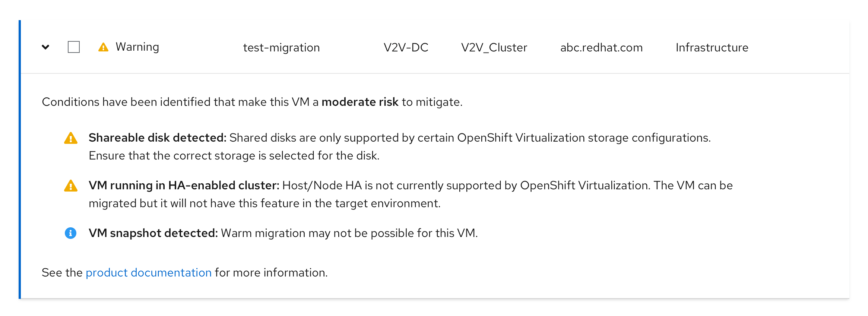The image size is (868, 316).
Task: Click the V2V_Cluster cluster cell
Action: coord(494,48)
